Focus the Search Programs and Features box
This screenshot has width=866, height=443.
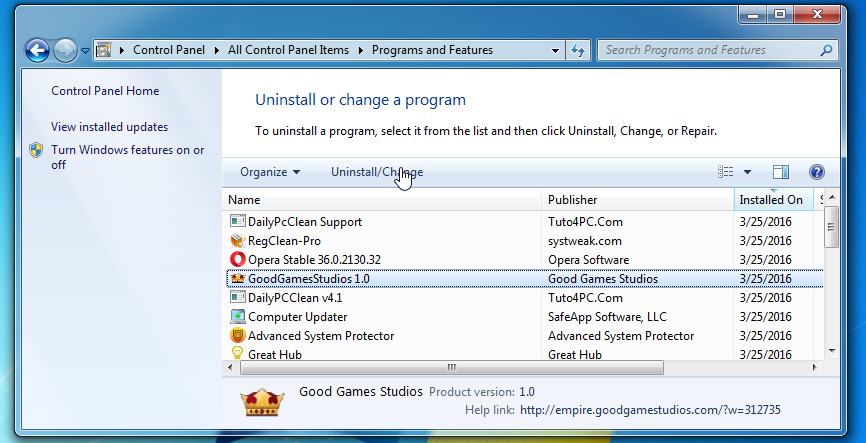(x=717, y=50)
